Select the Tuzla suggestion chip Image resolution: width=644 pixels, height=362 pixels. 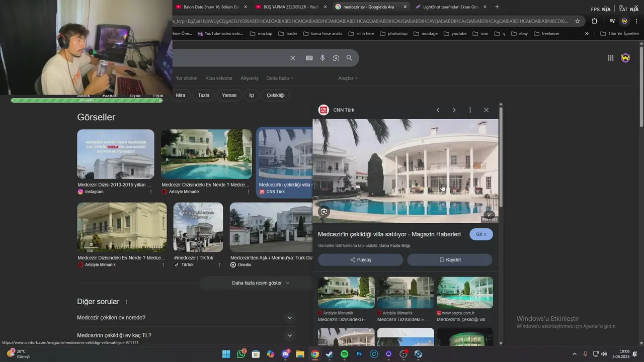point(204,95)
